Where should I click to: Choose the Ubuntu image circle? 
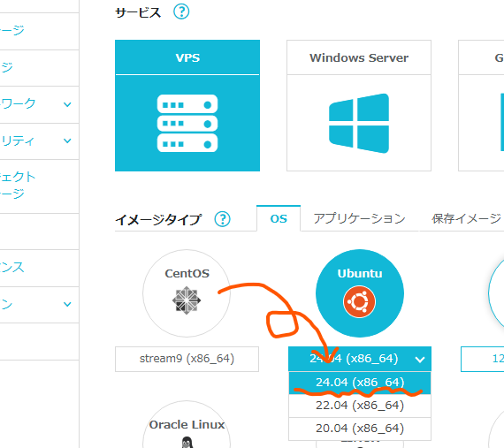pos(360,293)
